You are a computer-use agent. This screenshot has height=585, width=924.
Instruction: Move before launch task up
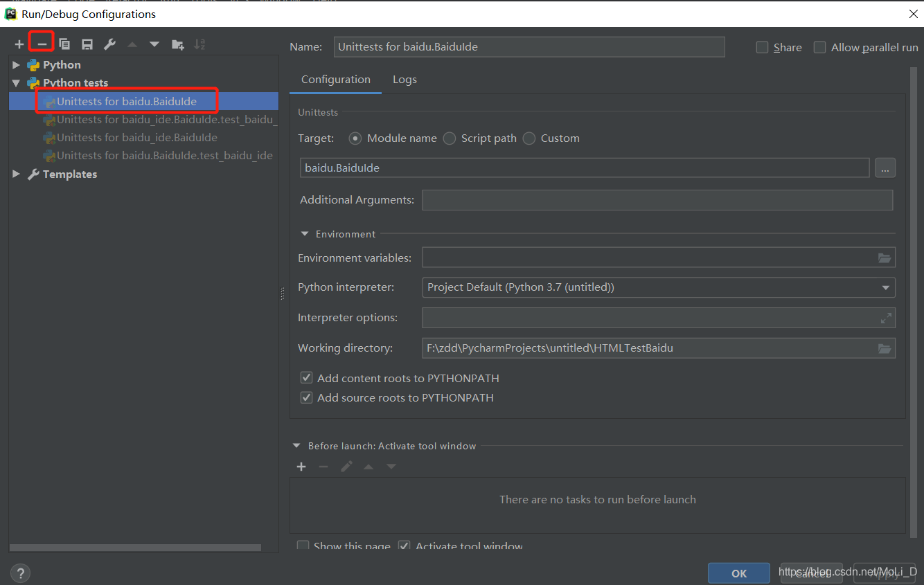coord(368,467)
